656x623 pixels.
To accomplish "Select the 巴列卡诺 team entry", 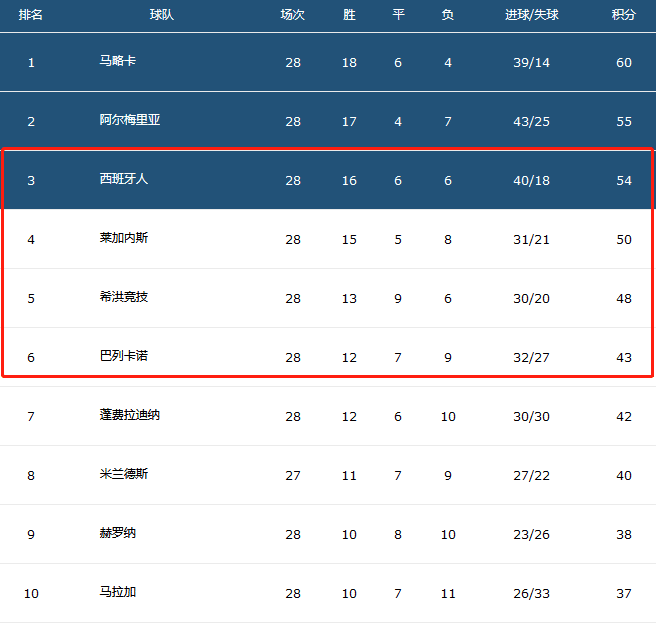I will click(x=124, y=356).
